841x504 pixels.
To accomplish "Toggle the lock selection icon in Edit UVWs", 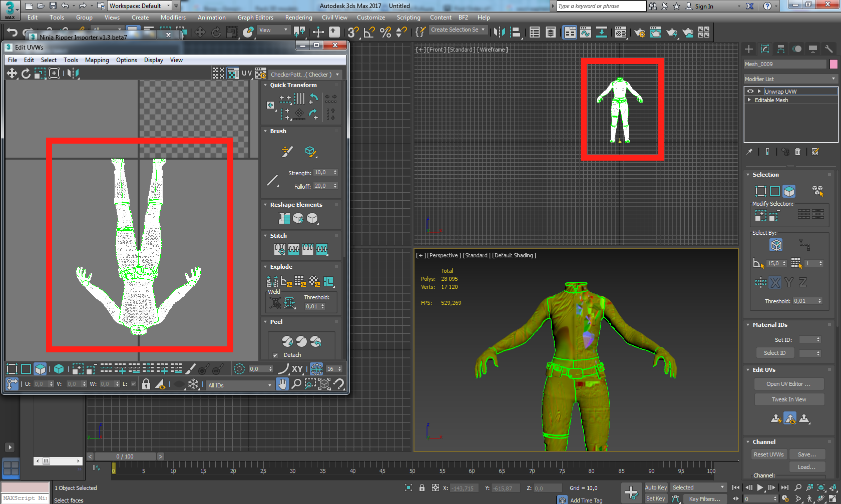I will (146, 384).
